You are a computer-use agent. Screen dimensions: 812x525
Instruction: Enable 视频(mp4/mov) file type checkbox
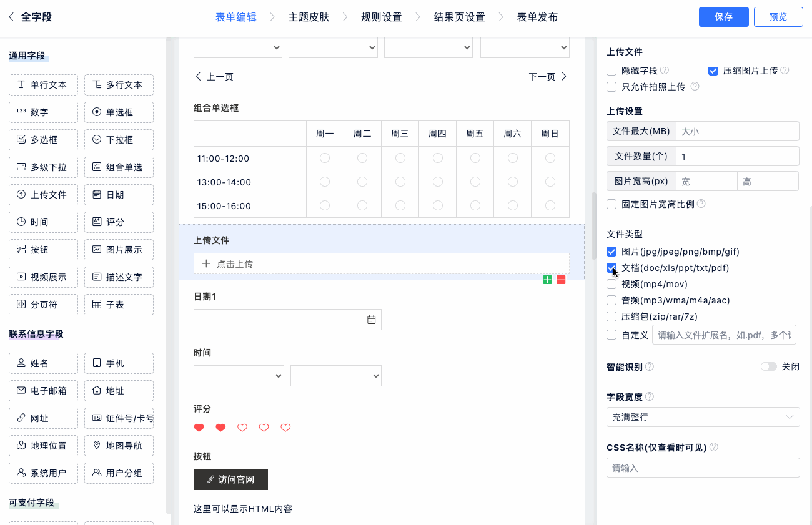(x=611, y=284)
